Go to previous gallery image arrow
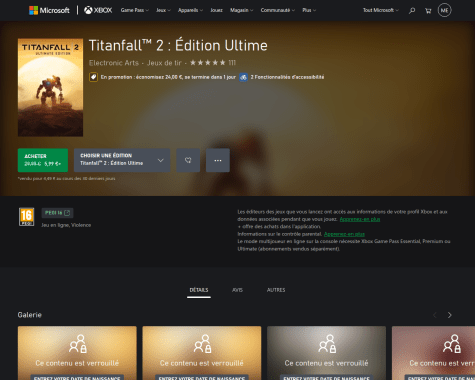Image resolution: width=475 pixels, height=380 pixels. tap(435, 315)
